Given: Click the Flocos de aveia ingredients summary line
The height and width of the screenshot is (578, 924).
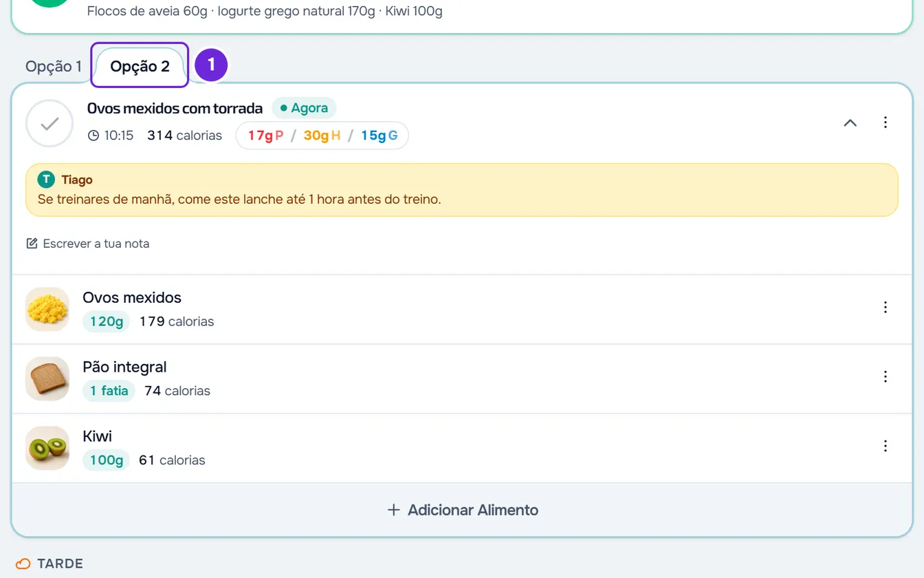Looking at the screenshot, I should (265, 11).
